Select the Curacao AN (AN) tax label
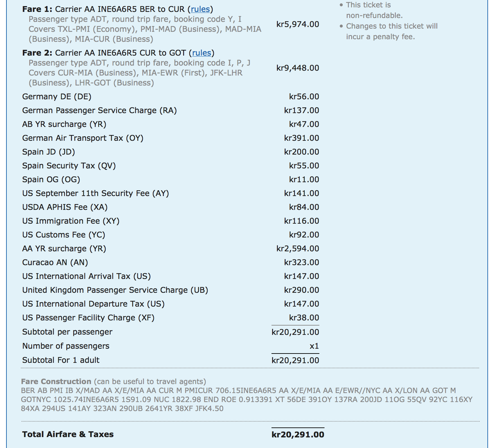Viewport: 489px width, 448px height. [x=55, y=263]
